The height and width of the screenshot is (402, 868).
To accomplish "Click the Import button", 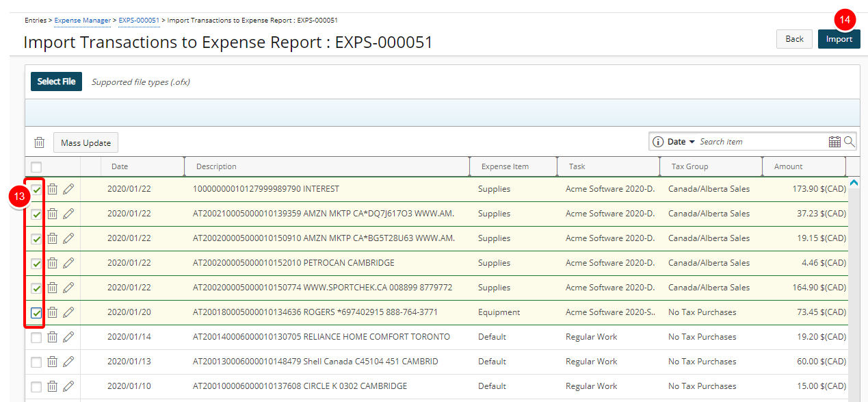I will tap(839, 39).
